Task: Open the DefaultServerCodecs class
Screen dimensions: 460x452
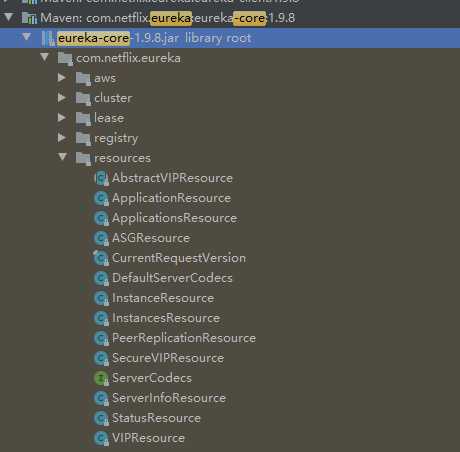Action: (172, 278)
